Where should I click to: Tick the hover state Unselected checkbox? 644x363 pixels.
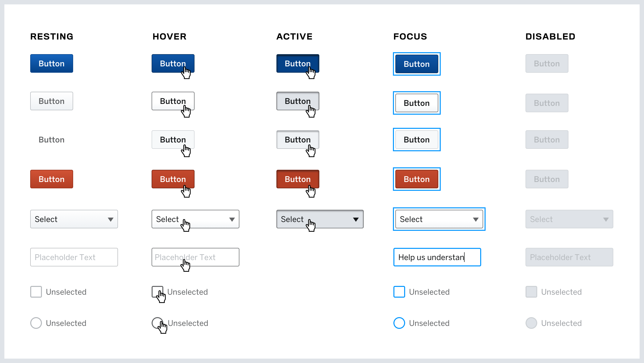pos(157,292)
